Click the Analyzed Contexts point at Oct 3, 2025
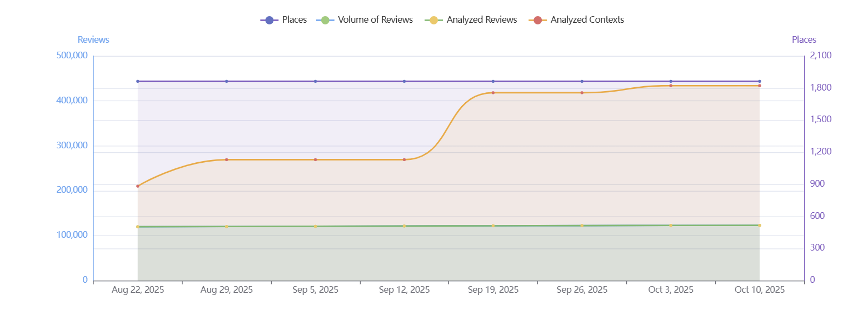868x315 pixels. [671, 86]
